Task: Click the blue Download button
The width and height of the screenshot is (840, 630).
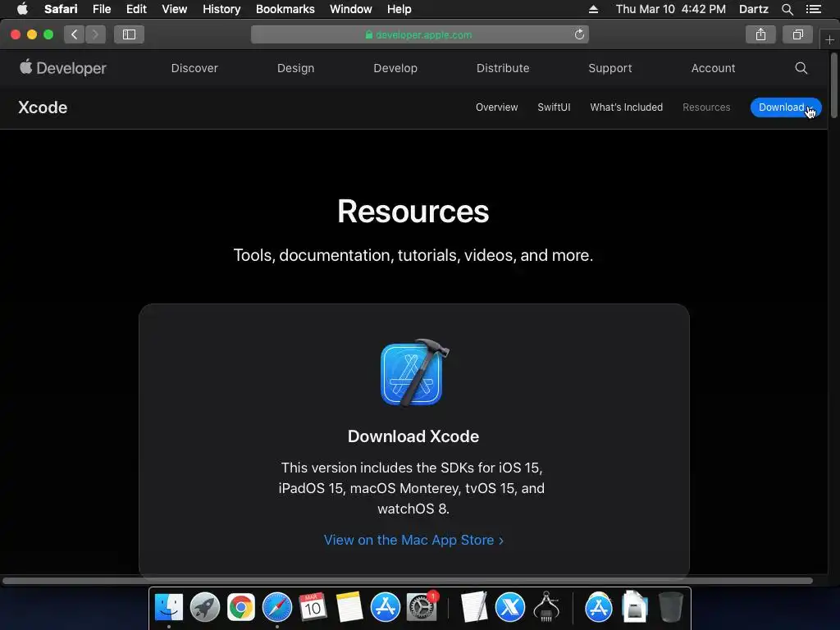Action: pos(785,107)
